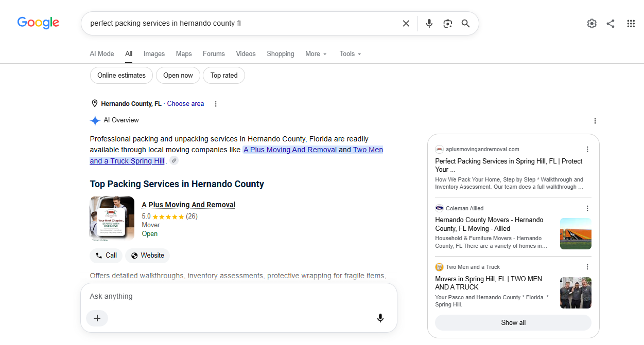
Task: Toggle the Open now filter chip
Action: (x=178, y=75)
